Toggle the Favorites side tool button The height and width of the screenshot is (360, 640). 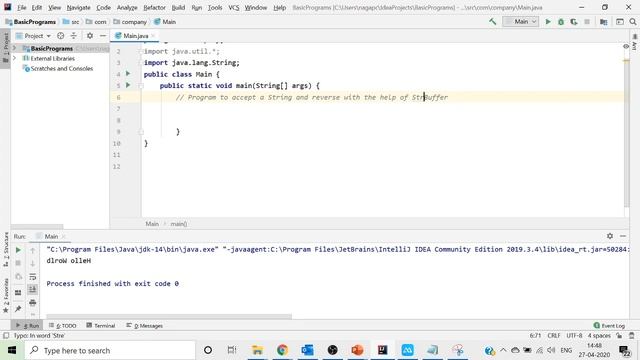coord(5,296)
